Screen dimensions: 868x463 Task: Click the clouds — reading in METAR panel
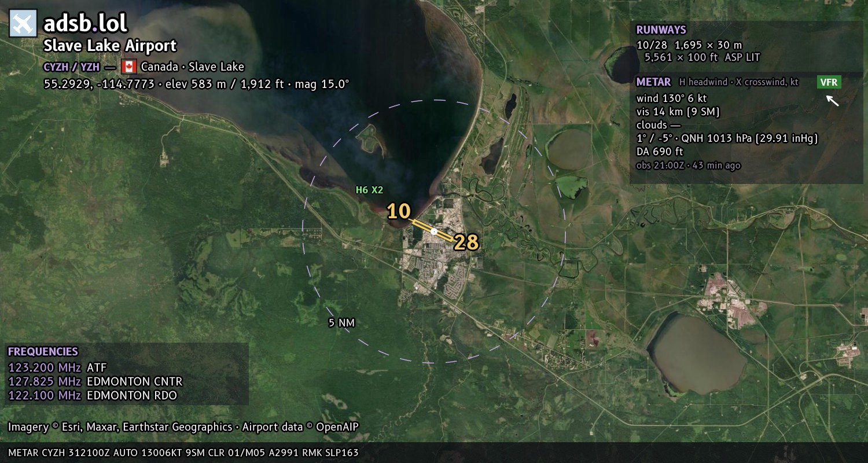pos(659,125)
